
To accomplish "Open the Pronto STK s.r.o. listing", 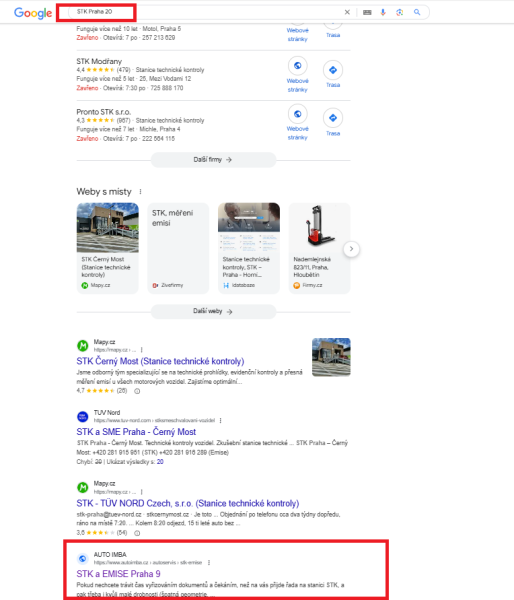I will coord(103,112).
